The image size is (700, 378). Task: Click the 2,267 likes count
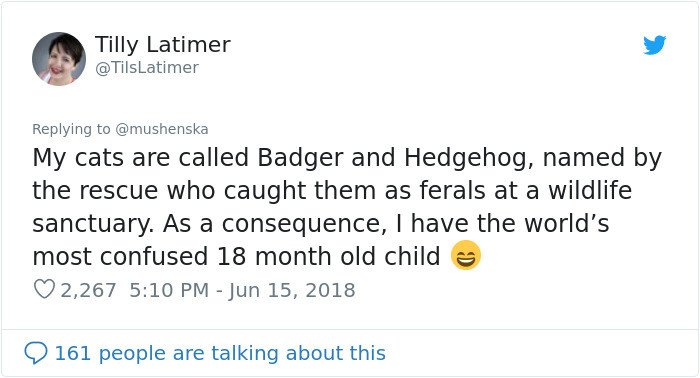[x=88, y=291]
